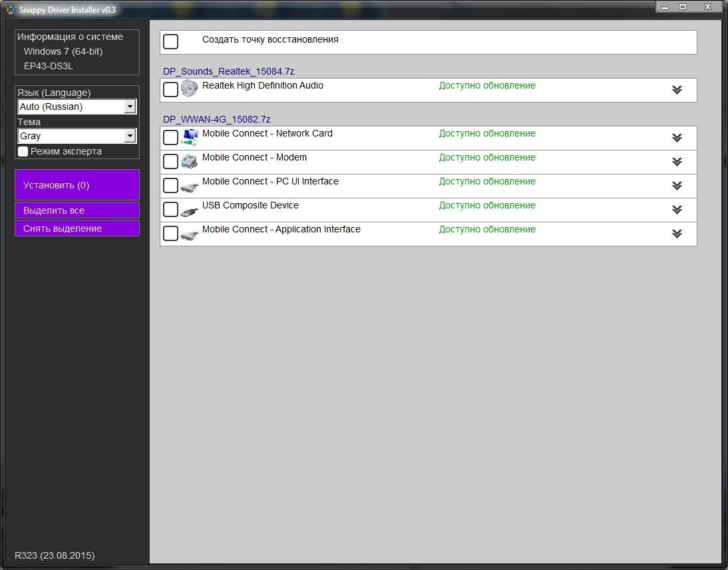Click the Установить (0) install button
Viewport: 728px width, 570px height.
coord(77,185)
